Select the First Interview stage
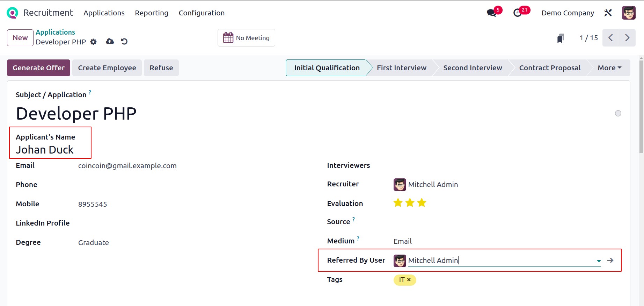The height and width of the screenshot is (306, 644). coord(401,68)
